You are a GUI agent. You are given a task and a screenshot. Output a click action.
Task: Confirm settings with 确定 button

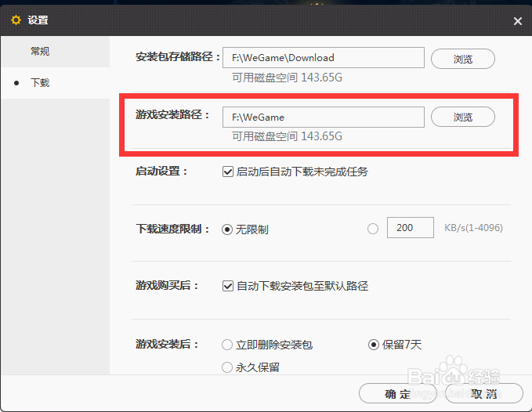pyautogui.click(x=398, y=394)
